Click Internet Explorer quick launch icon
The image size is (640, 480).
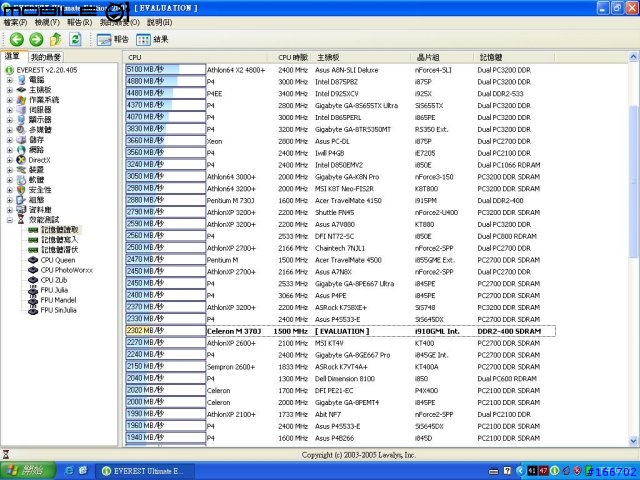(69, 471)
